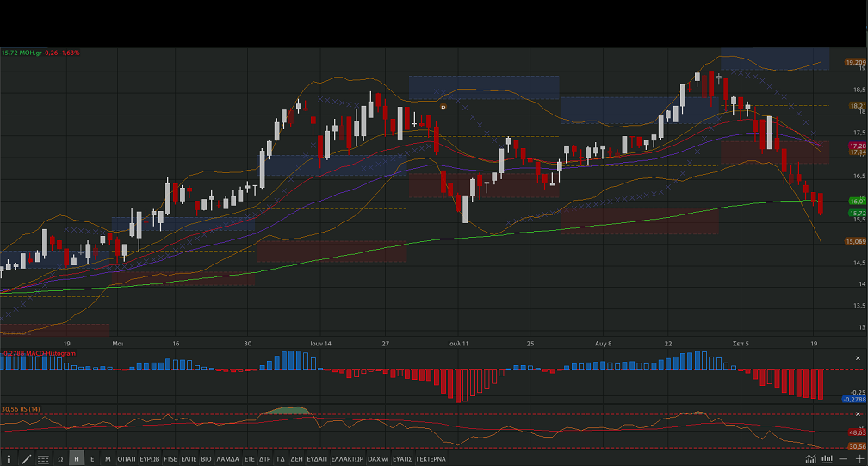Click the 17,28 price tag
This screenshot has height=466, width=868.
click(858, 146)
